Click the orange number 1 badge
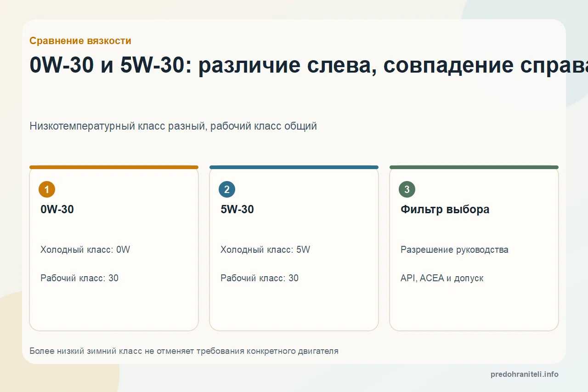This screenshot has height=392, width=588. click(47, 189)
